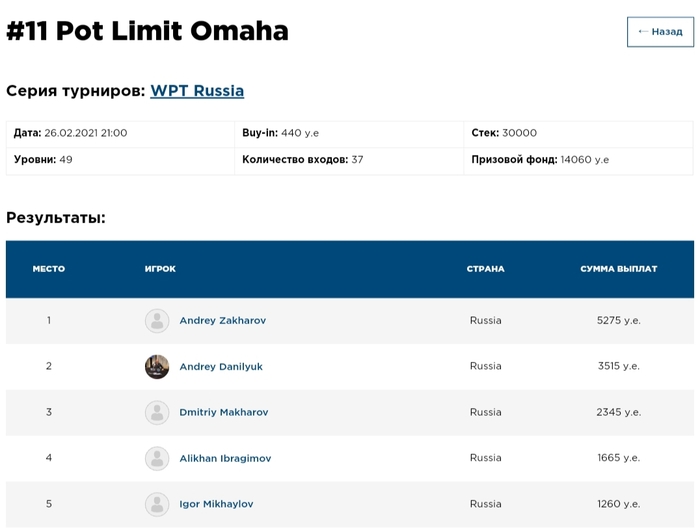Open the WPT Russia series link
Image resolution: width=700 pixels, height=531 pixels.
point(197,91)
